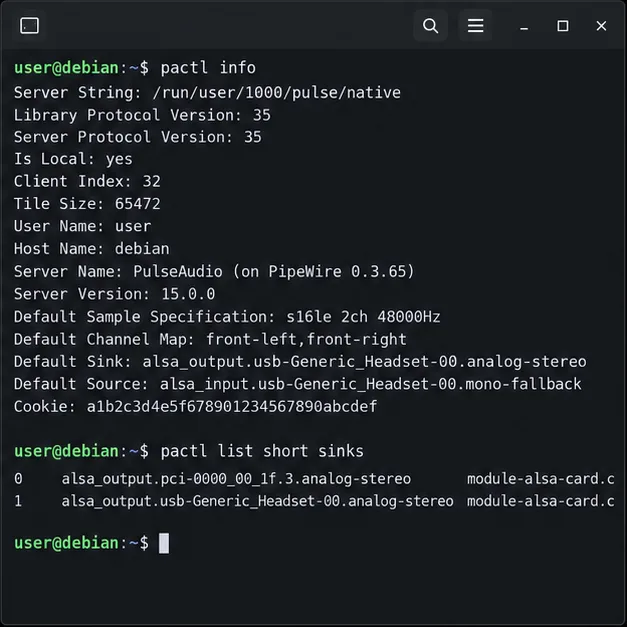Click the 'pactl info' command text
Screen dimensions: 627x627
[208, 68]
